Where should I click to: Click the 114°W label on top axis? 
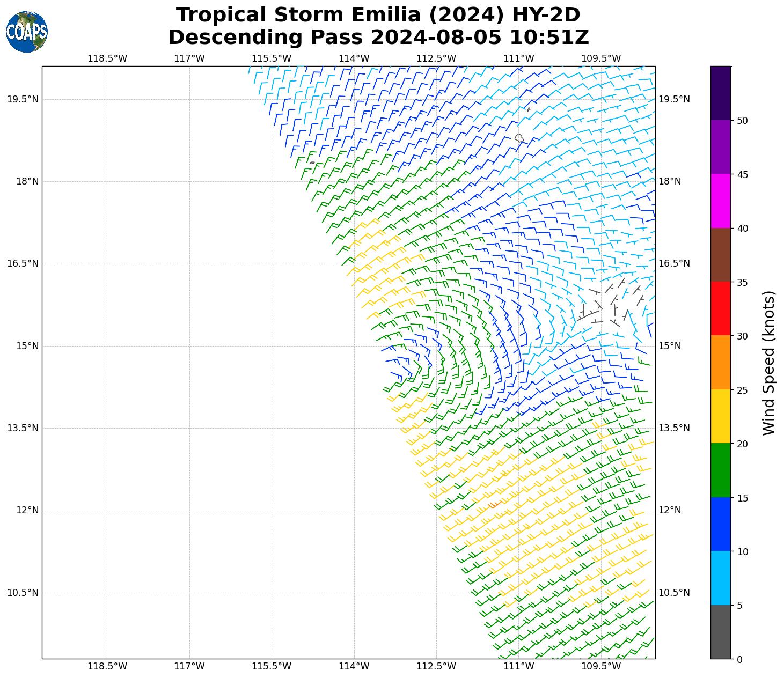point(354,58)
